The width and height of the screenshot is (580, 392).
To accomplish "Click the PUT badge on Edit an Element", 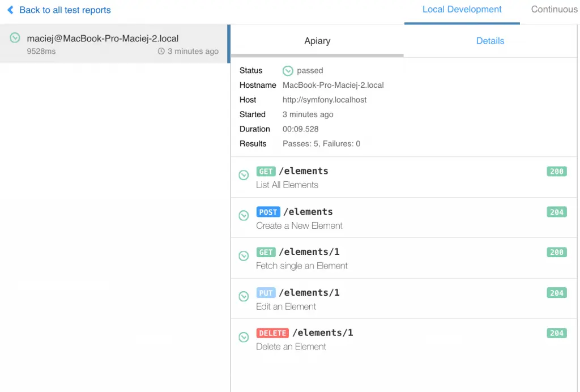I will coord(266,292).
